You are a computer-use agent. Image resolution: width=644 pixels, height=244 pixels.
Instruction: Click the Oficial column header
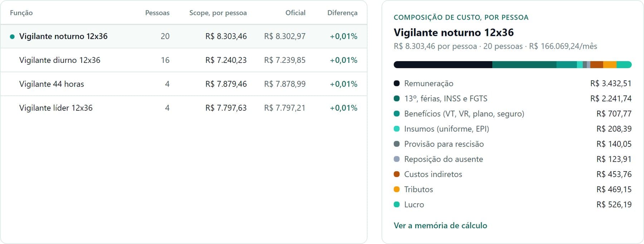[x=295, y=13]
